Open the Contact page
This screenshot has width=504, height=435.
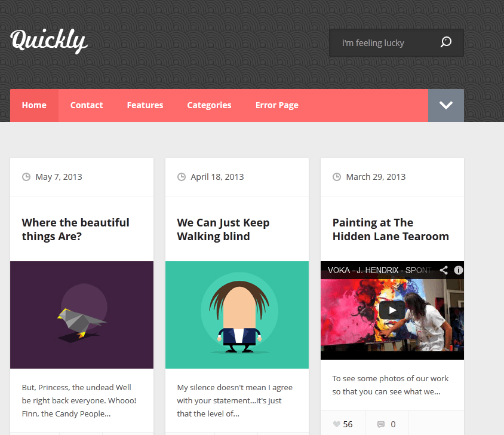[x=87, y=105]
